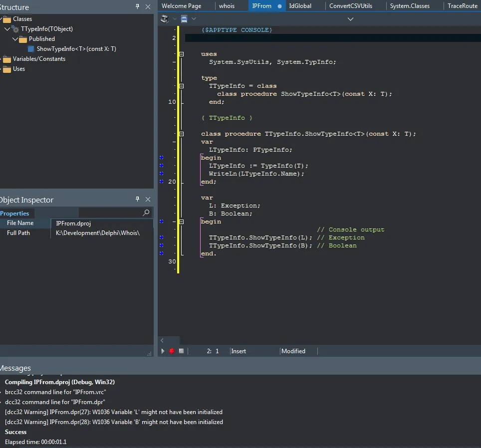Image resolution: width=481 pixels, height=448 pixels.
Task: Click the TTypeInfo class gear icon
Action: [15, 29]
